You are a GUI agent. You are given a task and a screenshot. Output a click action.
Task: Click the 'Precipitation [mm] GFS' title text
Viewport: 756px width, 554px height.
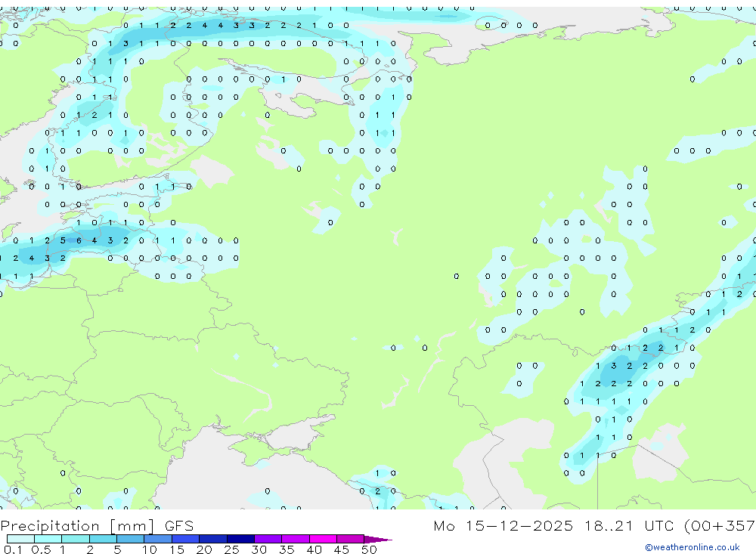click(x=97, y=526)
